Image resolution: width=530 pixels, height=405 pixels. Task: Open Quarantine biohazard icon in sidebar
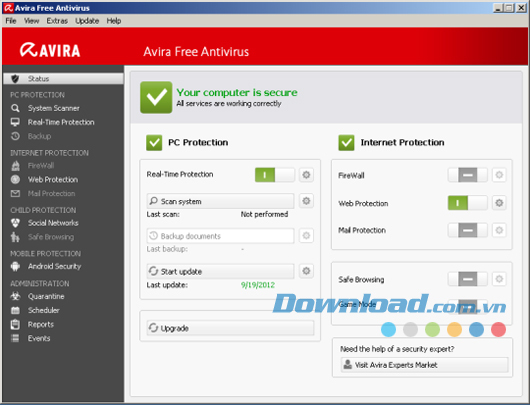click(15, 296)
